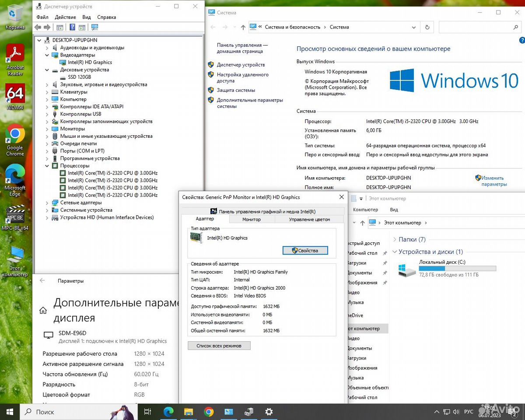The width and height of the screenshot is (525, 420).
Task: Open Chrome from the taskbar
Action: [x=209, y=412]
